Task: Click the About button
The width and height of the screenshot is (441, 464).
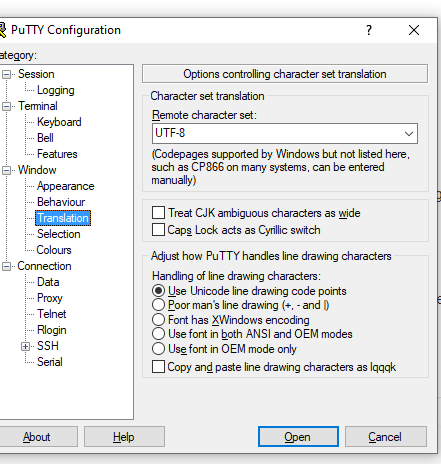Action: [37, 437]
